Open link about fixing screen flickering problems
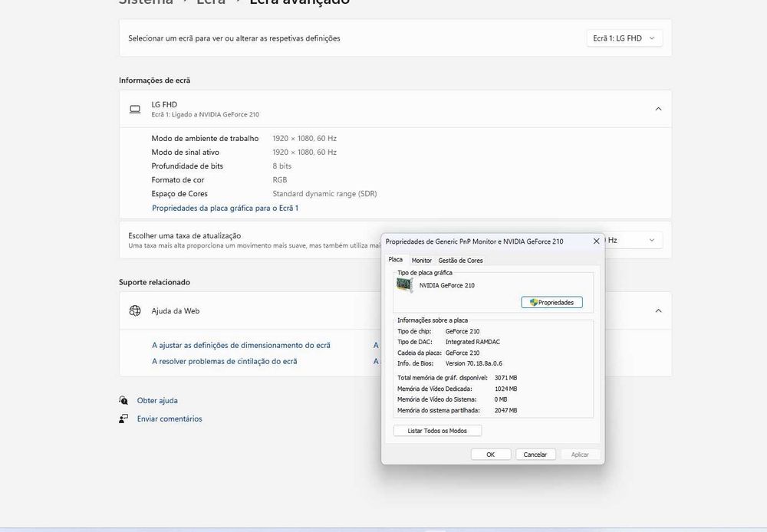The image size is (767, 532). (x=225, y=361)
